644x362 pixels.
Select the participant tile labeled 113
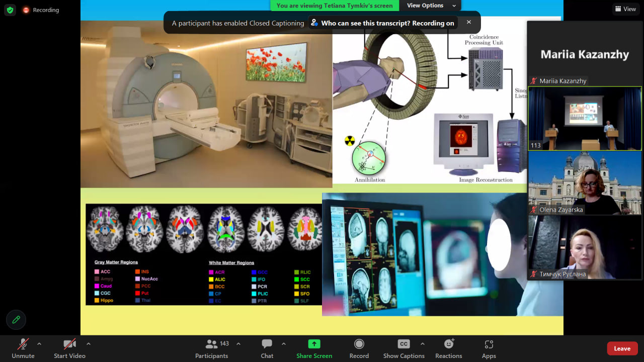point(585,119)
